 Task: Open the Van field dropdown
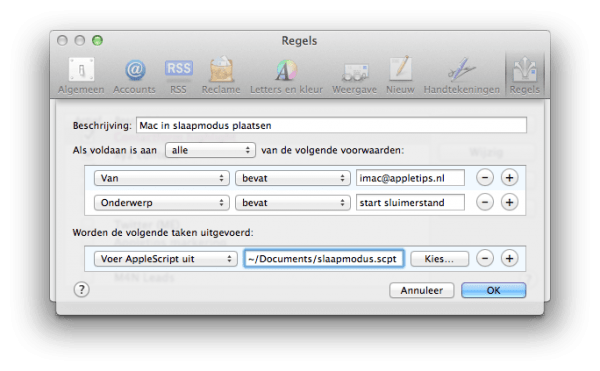[x=161, y=178]
